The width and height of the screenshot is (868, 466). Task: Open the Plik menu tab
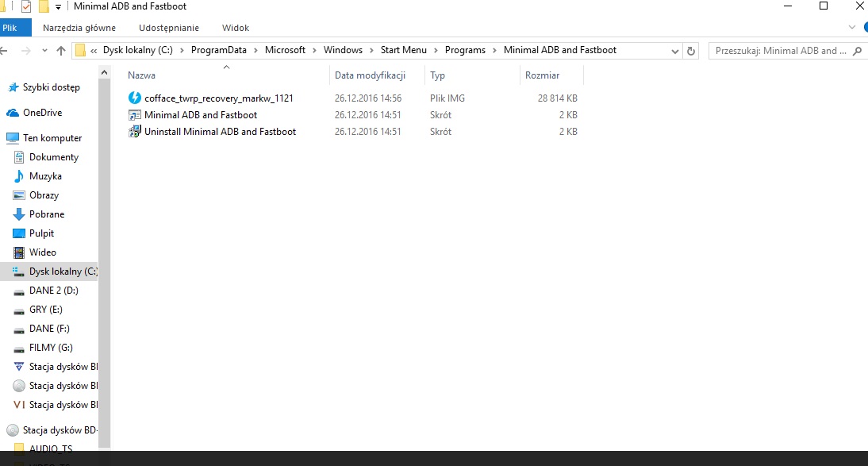[10, 28]
